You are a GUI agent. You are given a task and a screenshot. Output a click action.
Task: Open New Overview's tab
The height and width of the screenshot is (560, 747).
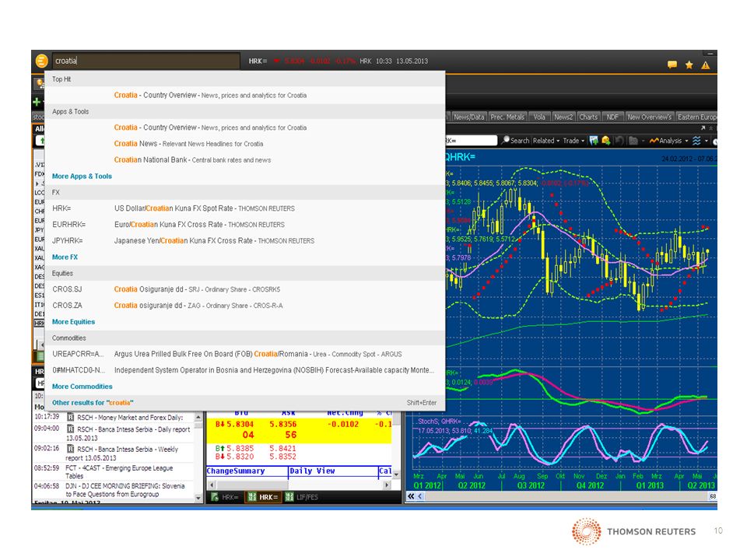[x=649, y=117]
